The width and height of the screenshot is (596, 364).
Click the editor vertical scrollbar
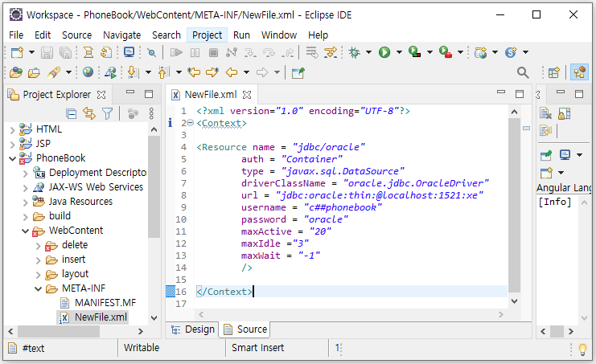(514, 205)
